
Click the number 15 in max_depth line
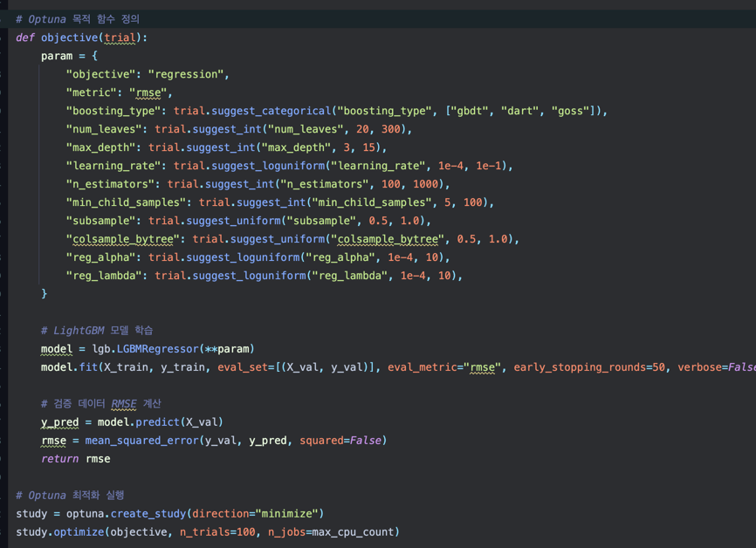coord(369,147)
